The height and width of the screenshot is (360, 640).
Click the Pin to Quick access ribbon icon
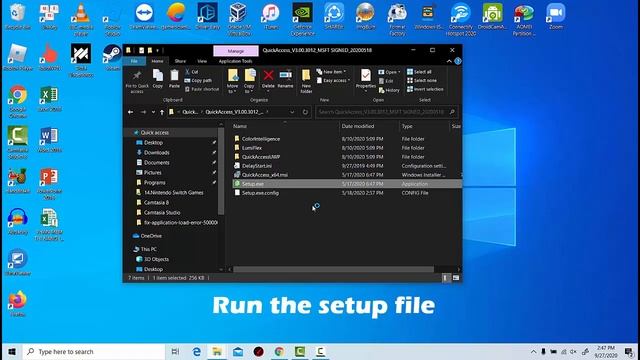[137, 82]
